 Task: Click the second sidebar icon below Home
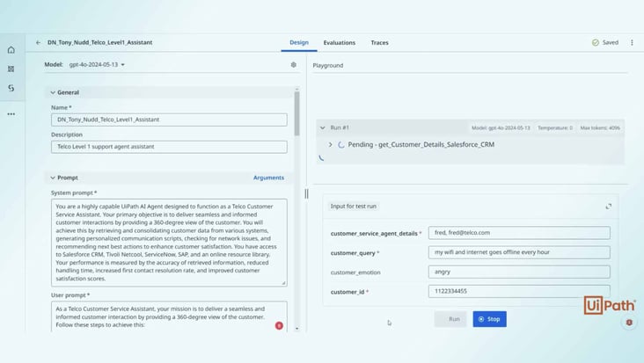point(11,69)
